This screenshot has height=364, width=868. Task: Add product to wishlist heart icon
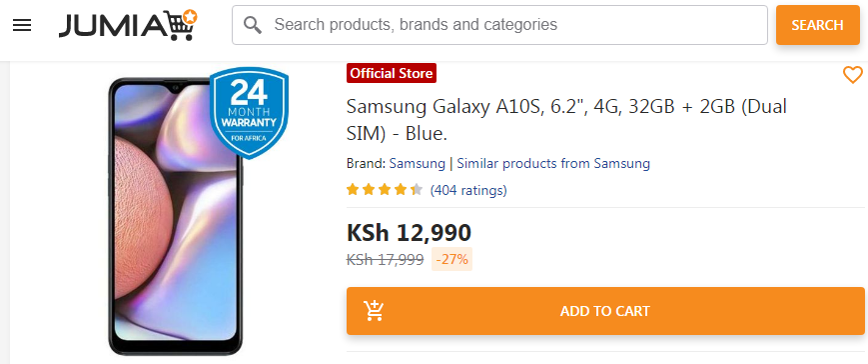tap(852, 74)
